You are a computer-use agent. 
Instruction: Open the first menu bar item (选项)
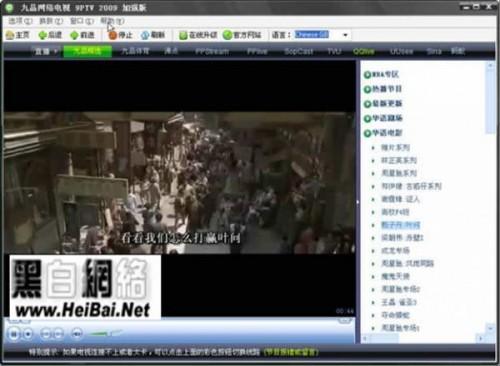click(20, 21)
